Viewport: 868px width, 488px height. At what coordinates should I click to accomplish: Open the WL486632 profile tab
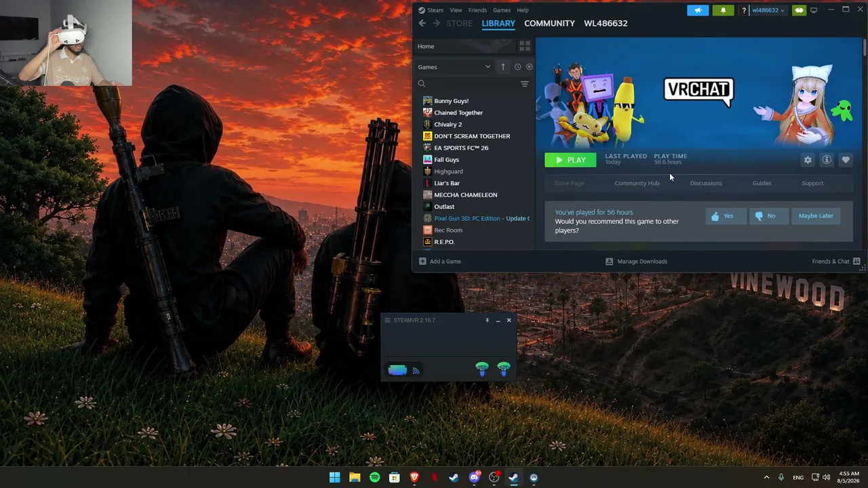coord(606,23)
